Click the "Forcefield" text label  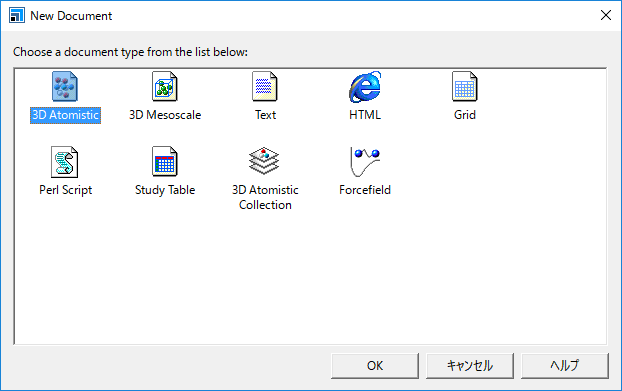click(x=365, y=190)
